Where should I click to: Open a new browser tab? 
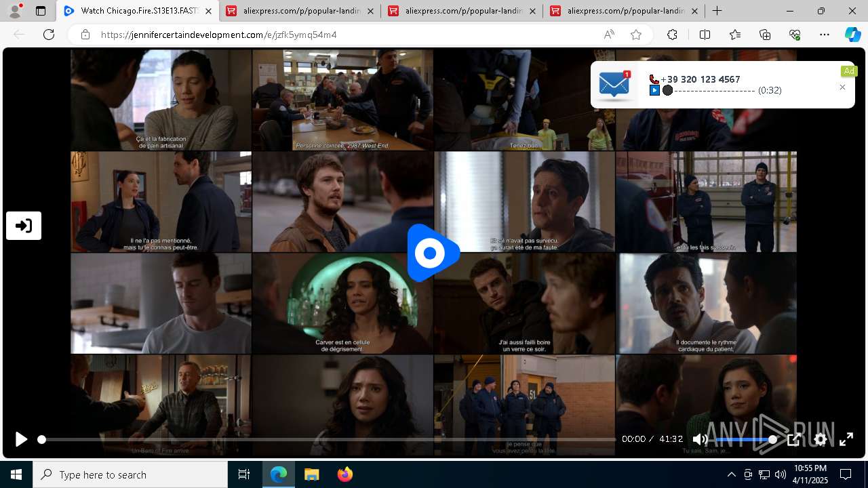pos(717,11)
